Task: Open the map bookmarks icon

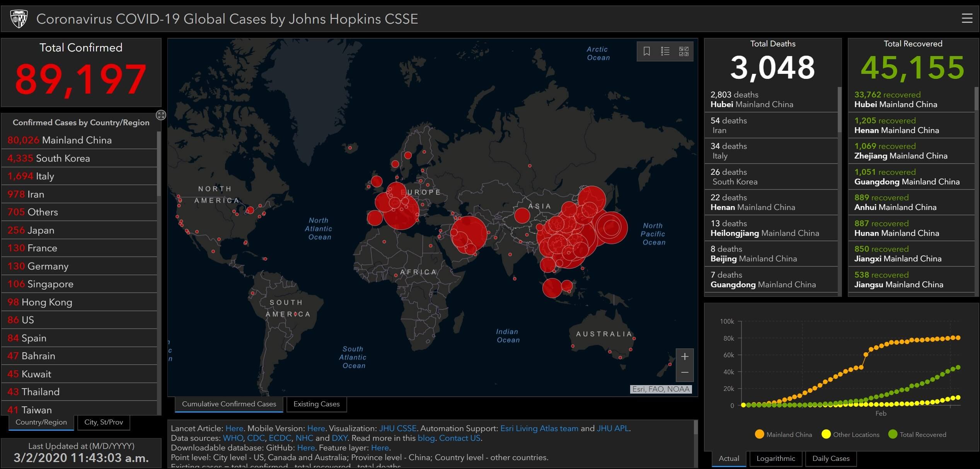Action: [646, 51]
